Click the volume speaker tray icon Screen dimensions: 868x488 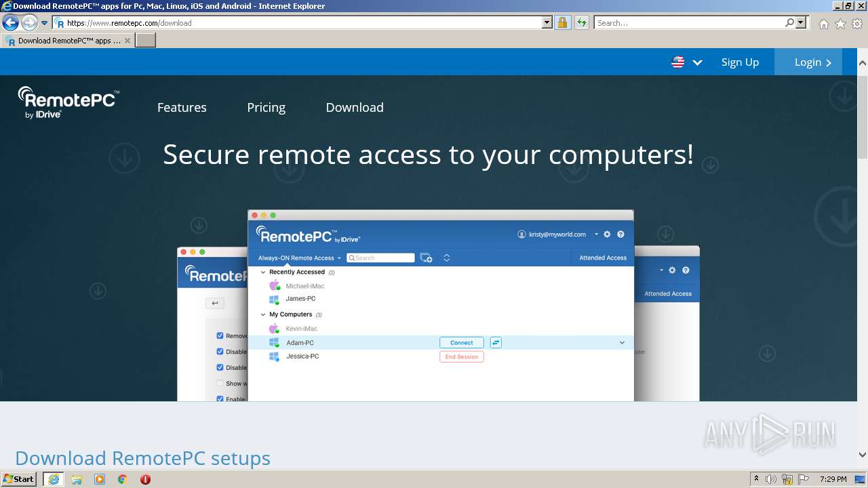point(771,479)
